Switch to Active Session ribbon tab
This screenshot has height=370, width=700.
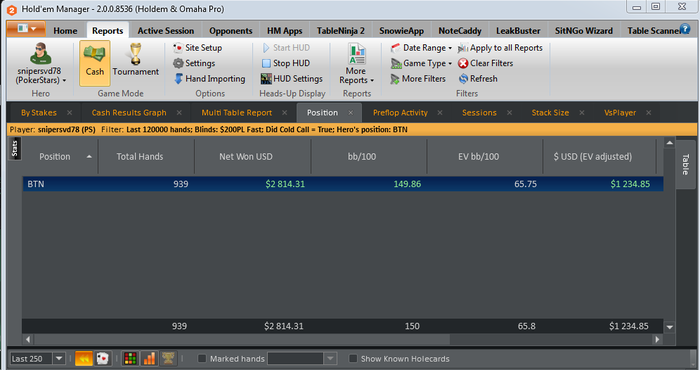(166, 31)
